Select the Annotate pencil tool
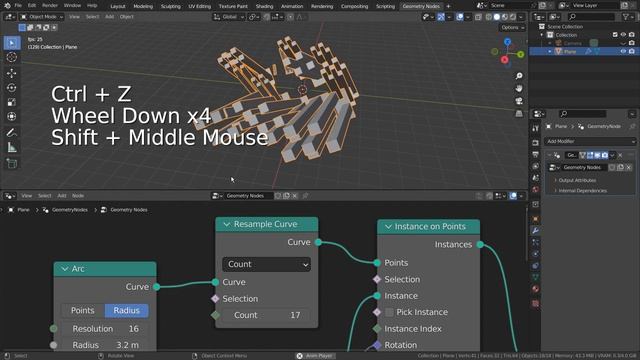Viewport: 640px width, 360px height. 12,133
